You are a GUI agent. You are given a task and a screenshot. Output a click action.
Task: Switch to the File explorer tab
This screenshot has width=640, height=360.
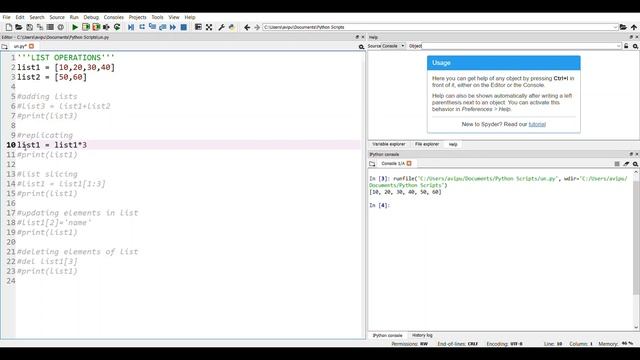click(x=427, y=144)
